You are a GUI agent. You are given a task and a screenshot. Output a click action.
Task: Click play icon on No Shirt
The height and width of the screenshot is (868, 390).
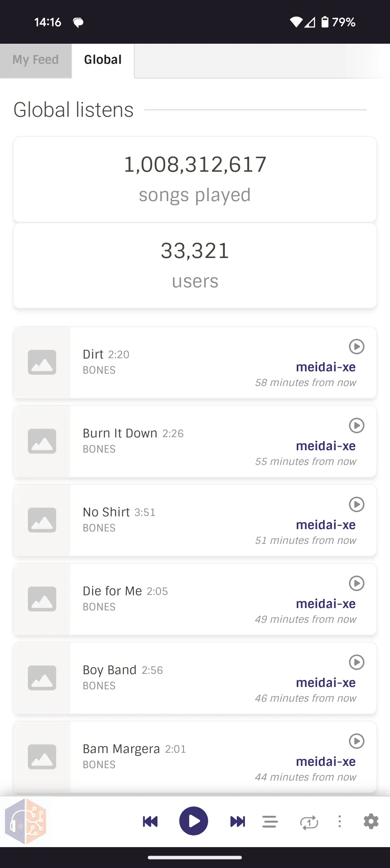click(x=356, y=504)
